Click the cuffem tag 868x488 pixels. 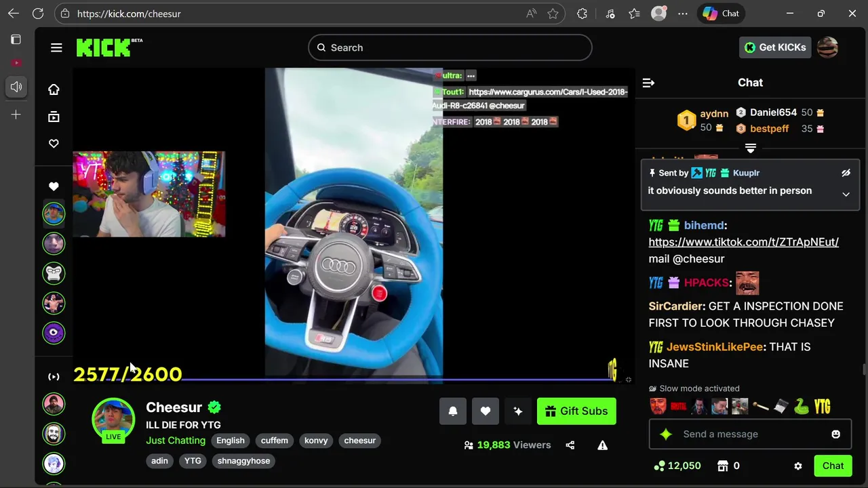pos(275,441)
